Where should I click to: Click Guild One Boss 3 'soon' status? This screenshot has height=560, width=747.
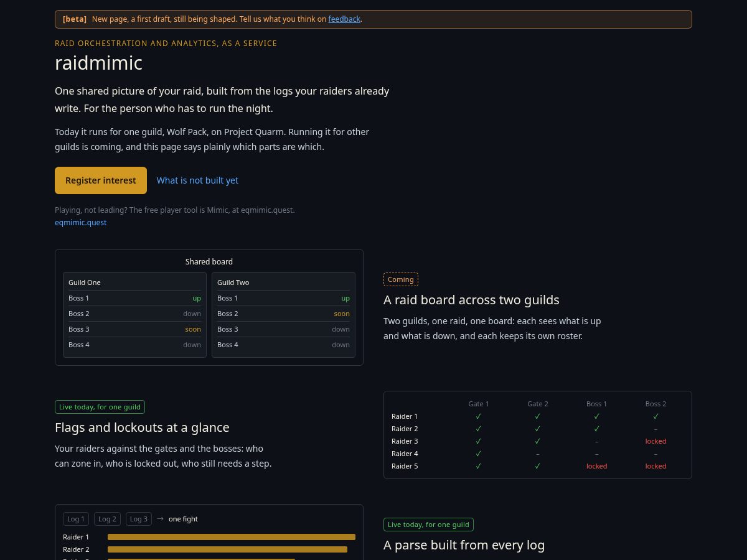193,329
